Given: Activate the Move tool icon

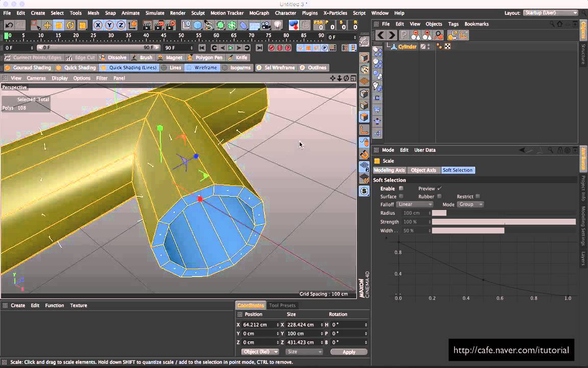Looking at the screenshot, I should (47, 25).
